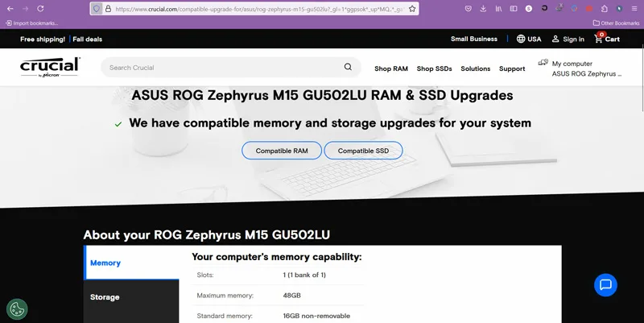The width and height of the screenshot is (644, 323).
Task: Open the Downloads panel
Action: click(484, 9)
